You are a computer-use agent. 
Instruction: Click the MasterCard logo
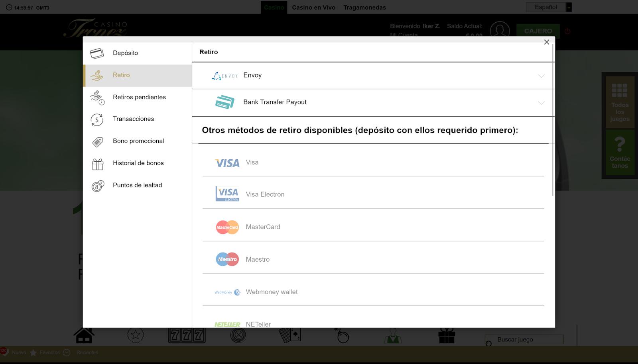click(227, 227)
